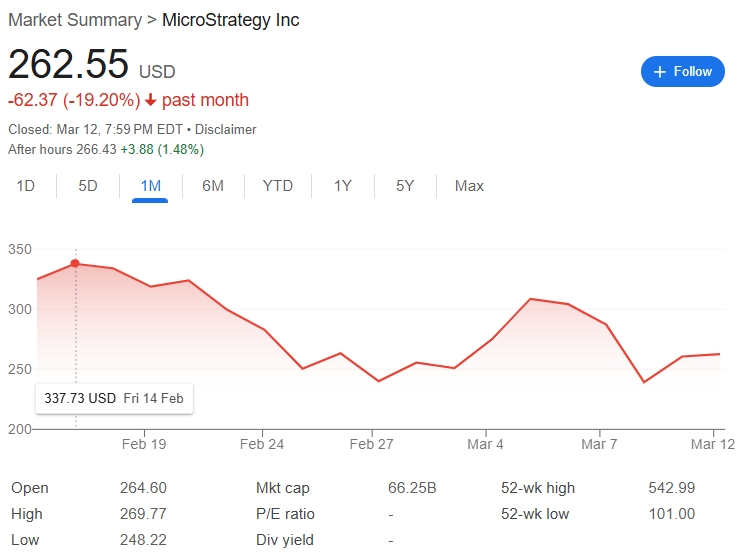
Task: Select the Max time range
Action: 469,186
